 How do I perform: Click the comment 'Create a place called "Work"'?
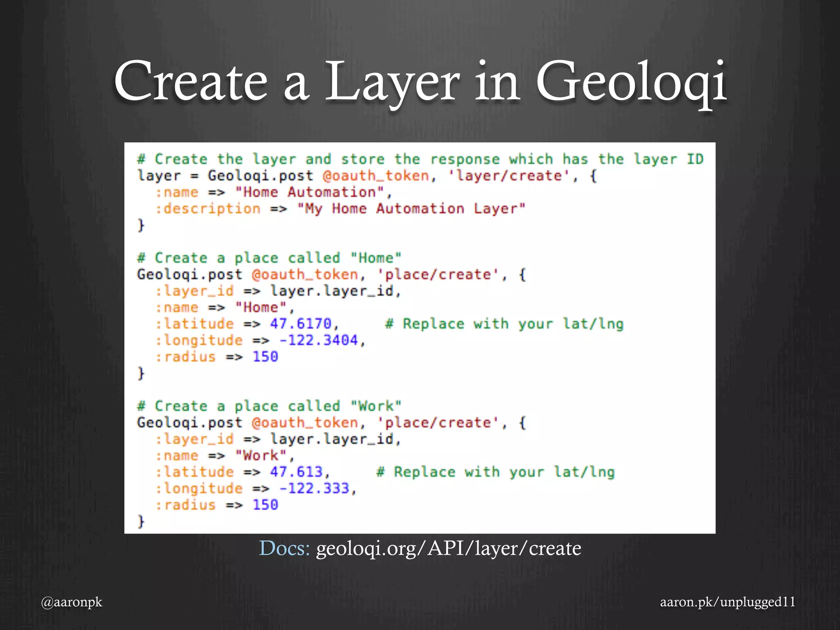click(269, 406)
